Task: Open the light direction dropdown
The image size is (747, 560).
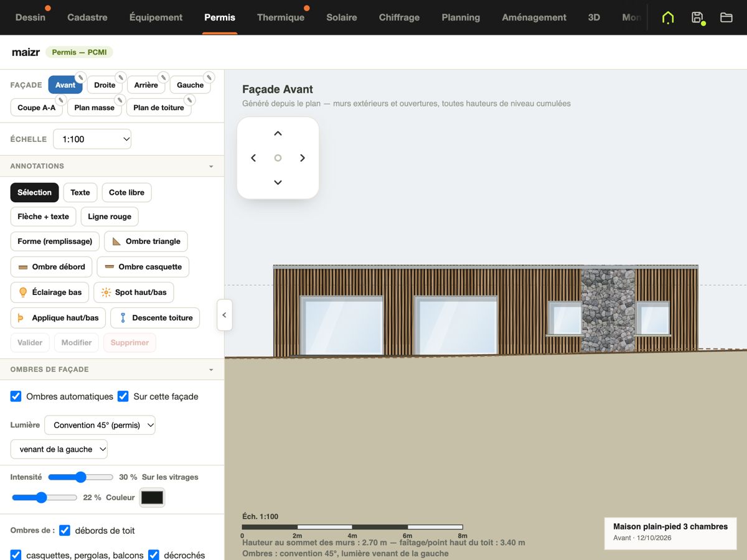Action: pos(59,449)
